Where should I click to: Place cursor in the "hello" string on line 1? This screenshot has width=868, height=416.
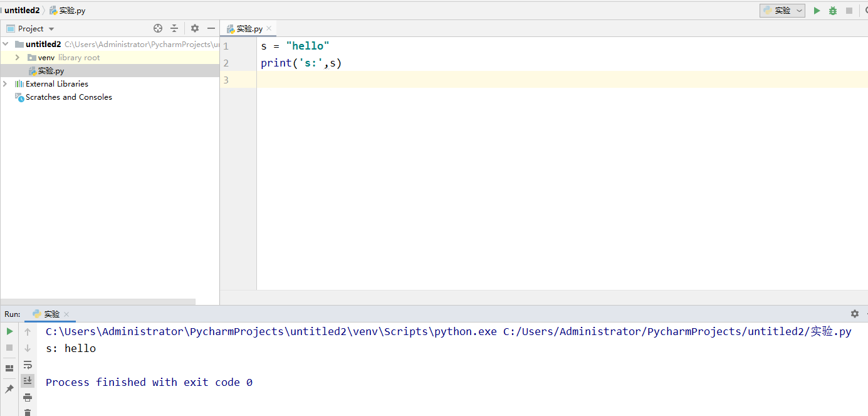click(x=308, y=46)
